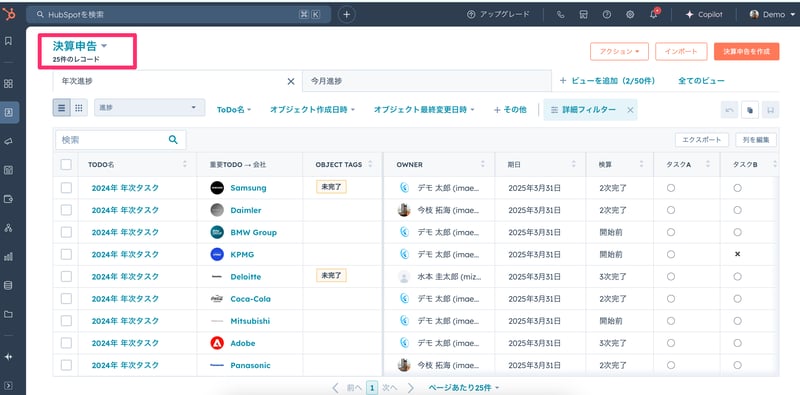Open the reporting bar chart sidebar icon
Image resolution: width=800 pixels, height=395 pixels.
8,257
